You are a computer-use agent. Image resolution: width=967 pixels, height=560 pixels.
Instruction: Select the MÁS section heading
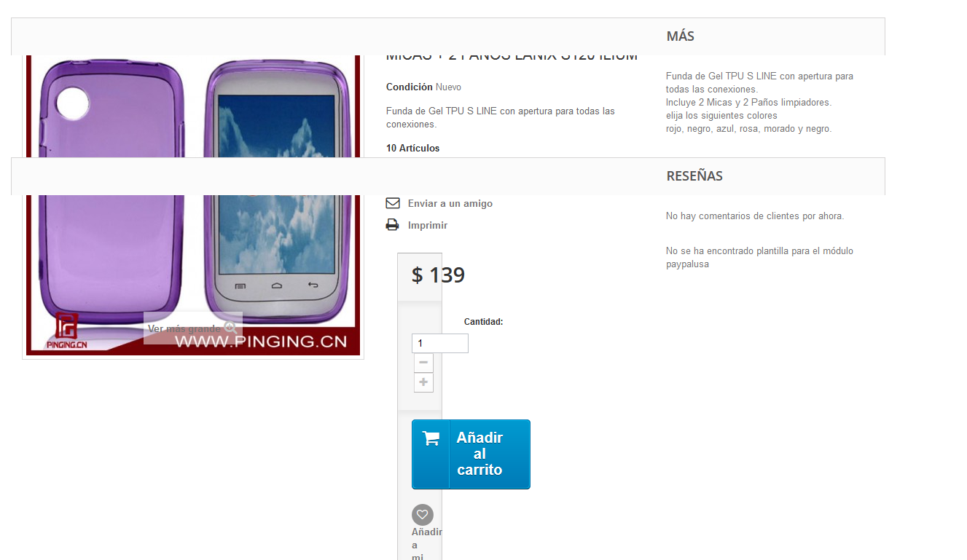pyautogui.click(x=681, y=36)
